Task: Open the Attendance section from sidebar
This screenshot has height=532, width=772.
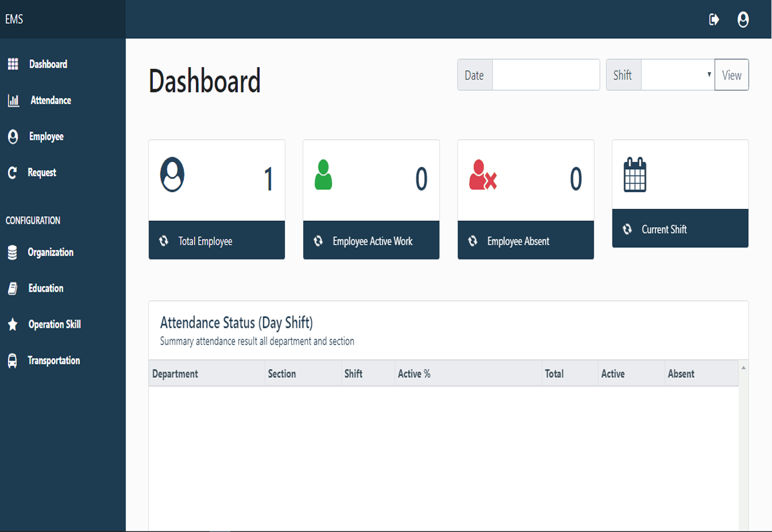Action: click(51, 100)
